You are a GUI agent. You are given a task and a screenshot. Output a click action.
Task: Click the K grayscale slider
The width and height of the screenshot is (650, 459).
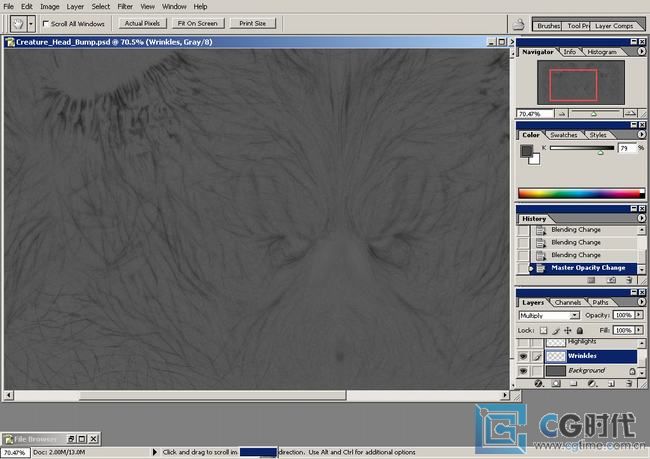point(582,148)
